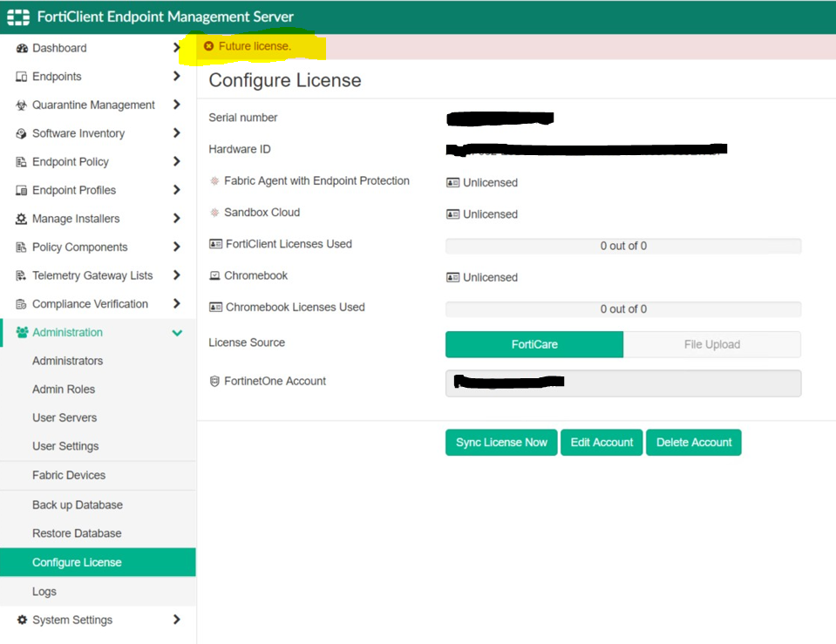Select FortiCare as license source

[x=534, y=344]
